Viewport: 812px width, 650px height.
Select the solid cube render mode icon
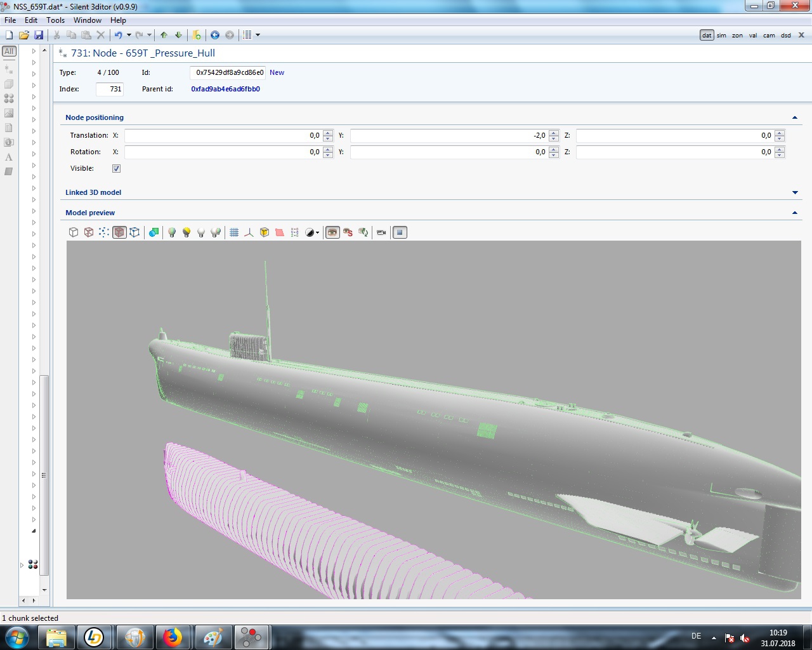point(74,232)
